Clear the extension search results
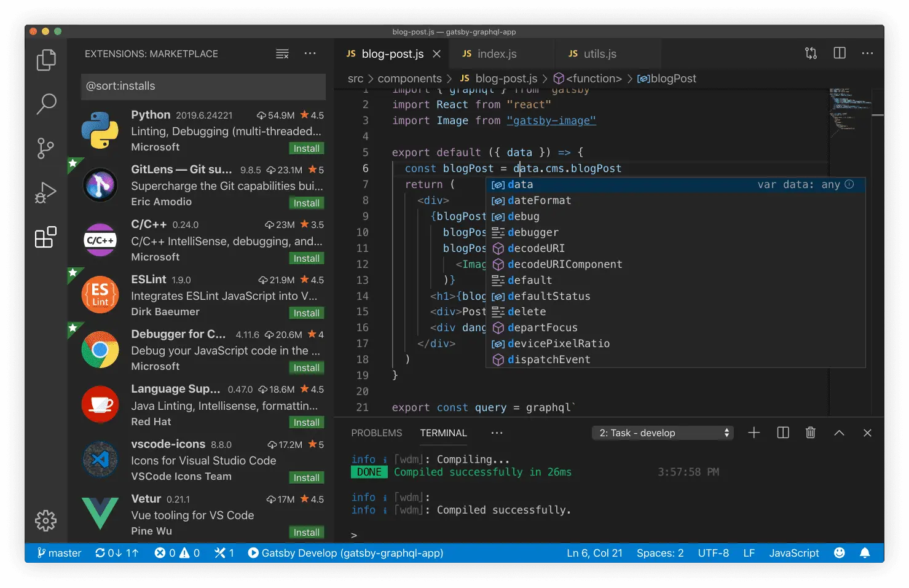Viewport: 909px width, 588px height. click(x=282, y=54)
